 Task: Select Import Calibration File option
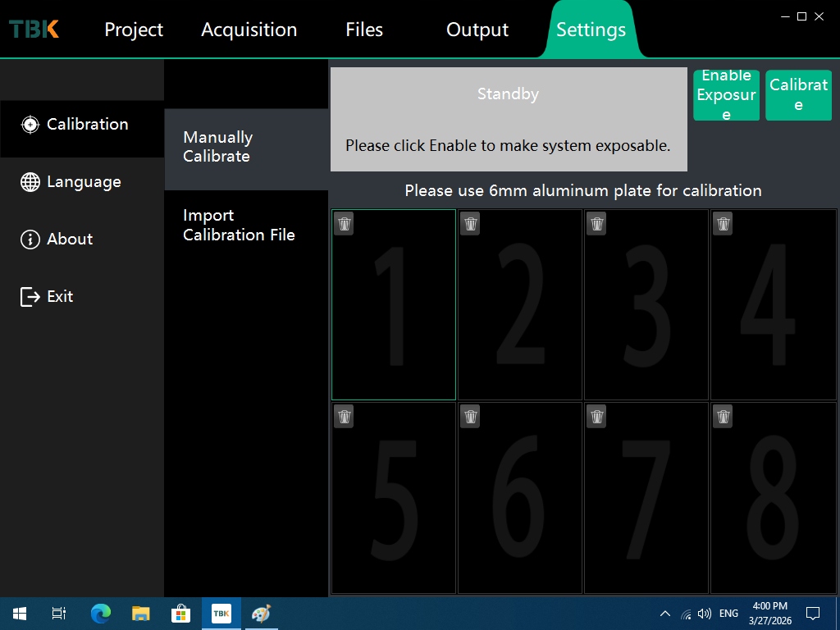(x=239, y=225)
